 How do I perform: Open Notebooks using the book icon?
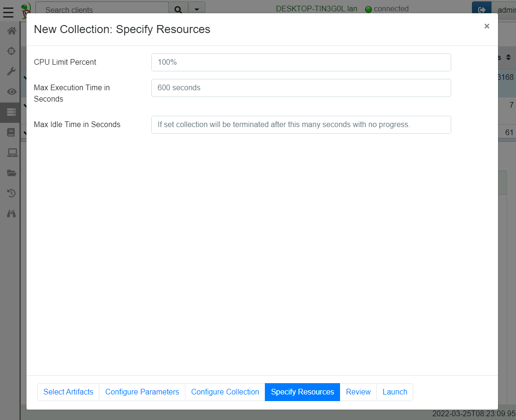click(x=10, y=132)
